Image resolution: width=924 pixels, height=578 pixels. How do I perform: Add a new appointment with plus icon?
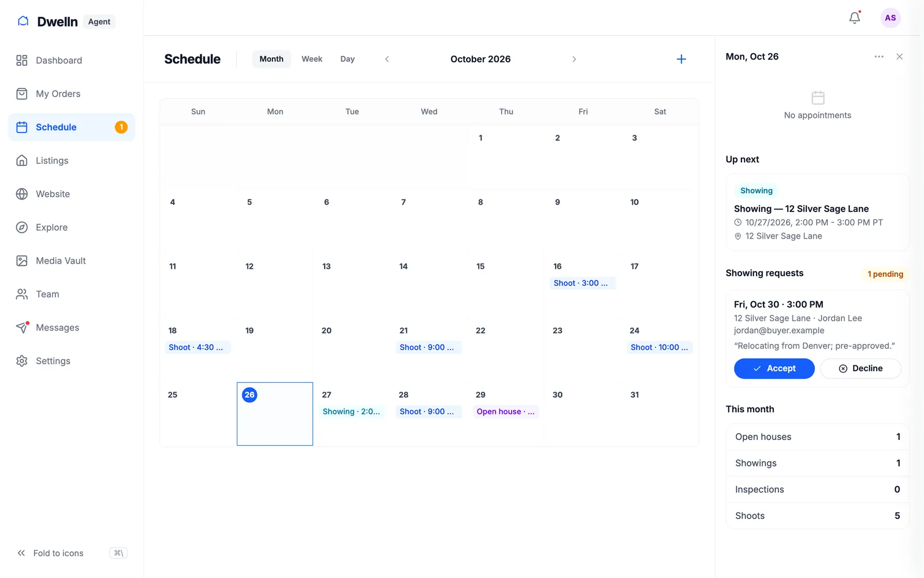click(x=681, y=59)
